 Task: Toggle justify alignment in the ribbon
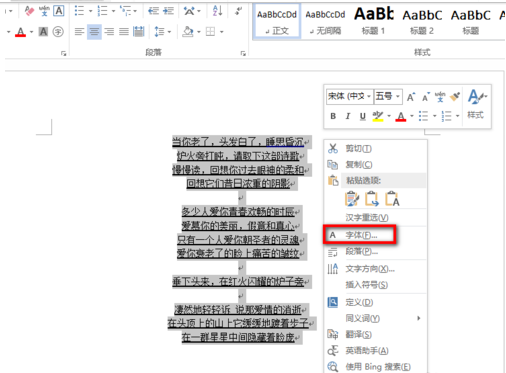(124, 32)
